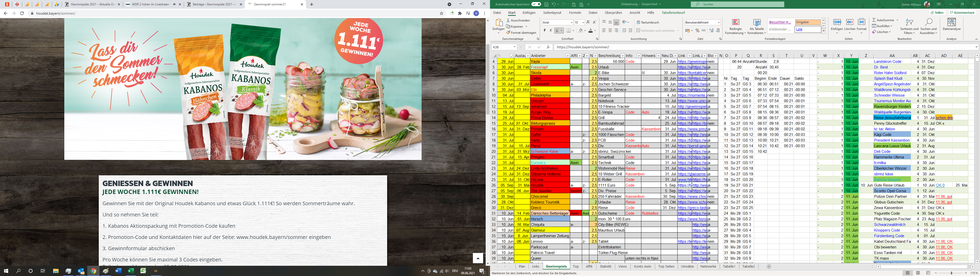Open the Anbieter column filter dropdown
Viewport: 980px width, 276px height.
567,56
